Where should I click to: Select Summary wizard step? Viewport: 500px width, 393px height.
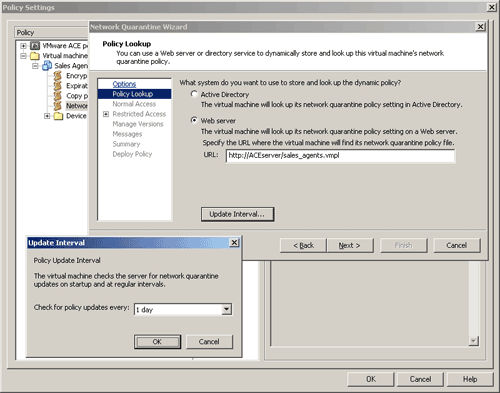click(126, 144)
